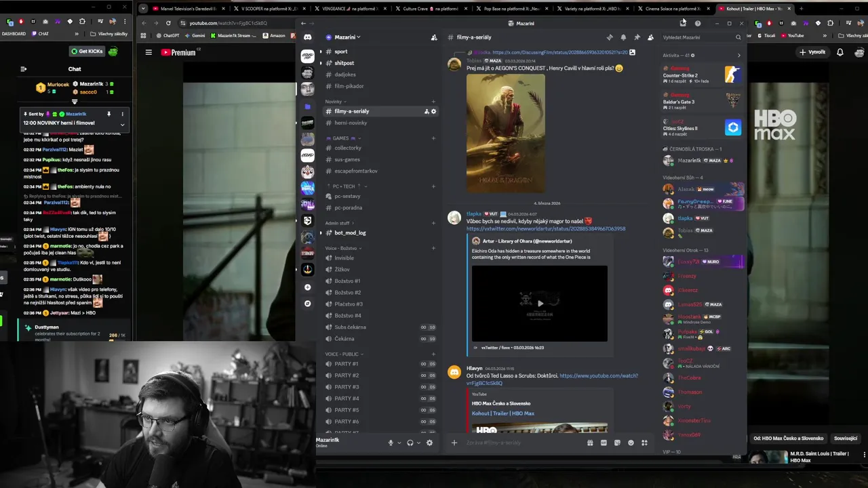Expand the Aktivita panel arrow
Image resolution: width=868 pixels, height=488 pixels.
click(738, 56)
